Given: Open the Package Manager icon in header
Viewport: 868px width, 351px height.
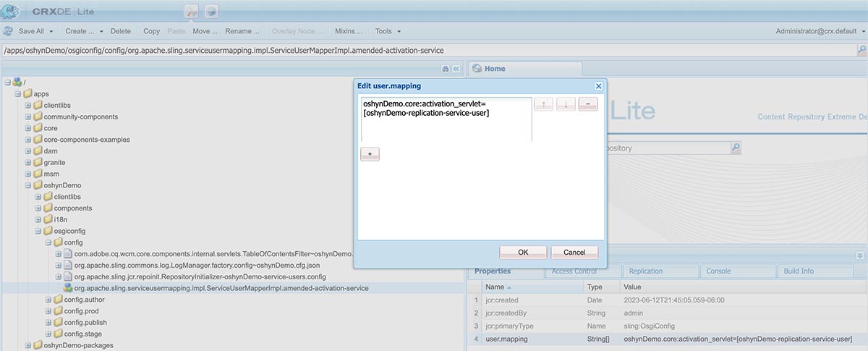Looking at the screenshot, I should (x=211, y=12).
